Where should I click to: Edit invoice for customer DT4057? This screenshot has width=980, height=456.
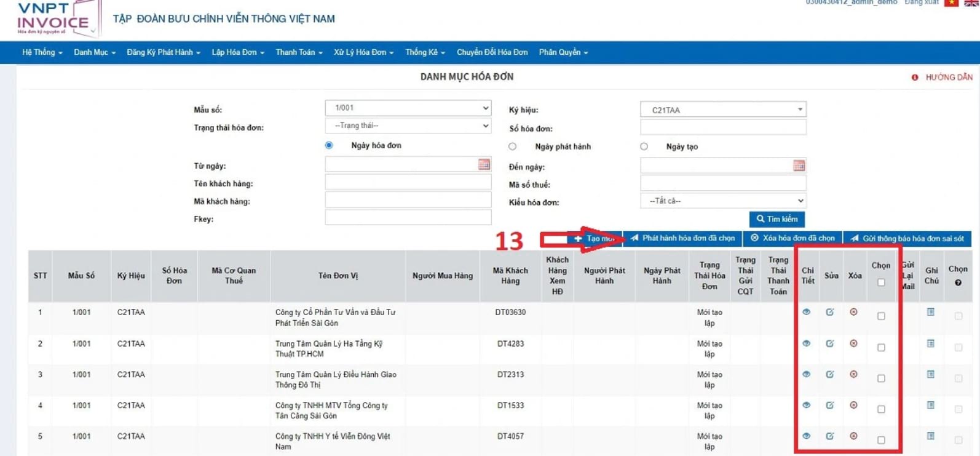click(x=830, y=436)
